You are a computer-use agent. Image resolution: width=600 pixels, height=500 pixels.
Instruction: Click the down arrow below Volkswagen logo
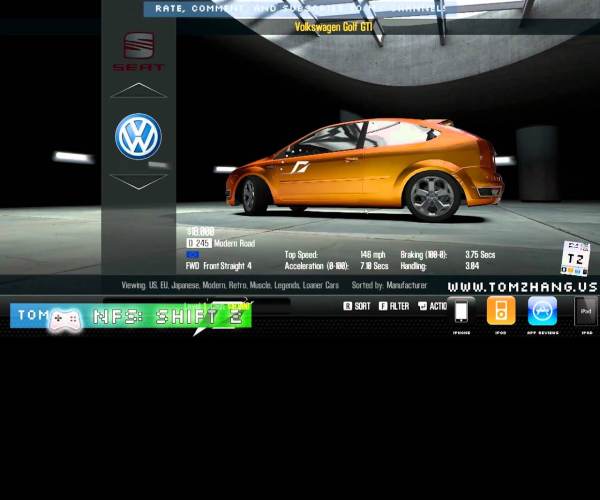coord(139,182)
